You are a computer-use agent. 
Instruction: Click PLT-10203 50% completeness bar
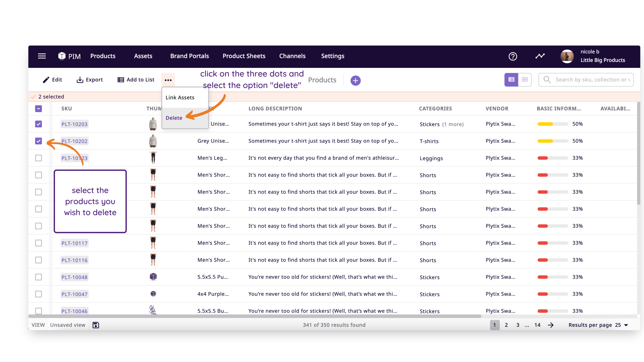[x=553, y=124]
